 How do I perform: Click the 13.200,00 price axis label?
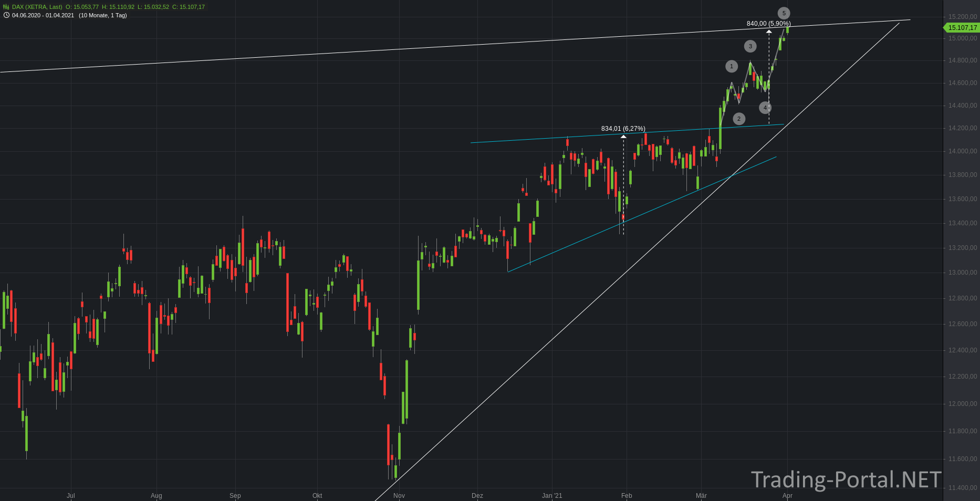coord(963,248)
